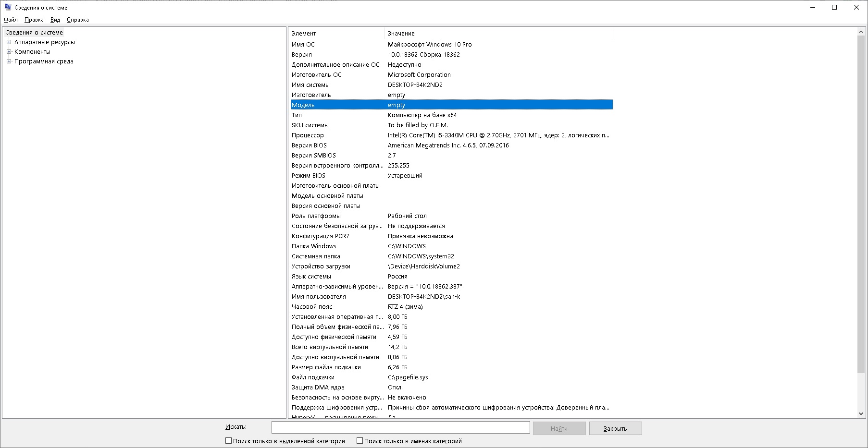Select Сведения о системе root tree item

point(34,33)
